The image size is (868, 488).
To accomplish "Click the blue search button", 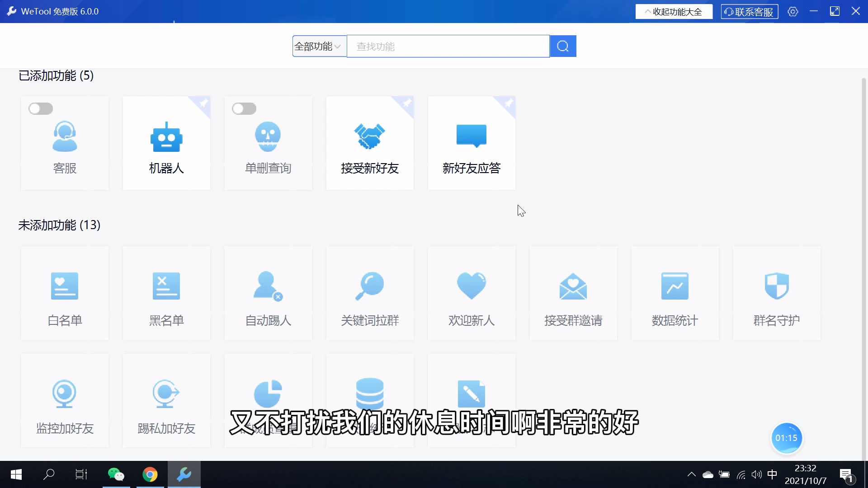I will [563, 46].
